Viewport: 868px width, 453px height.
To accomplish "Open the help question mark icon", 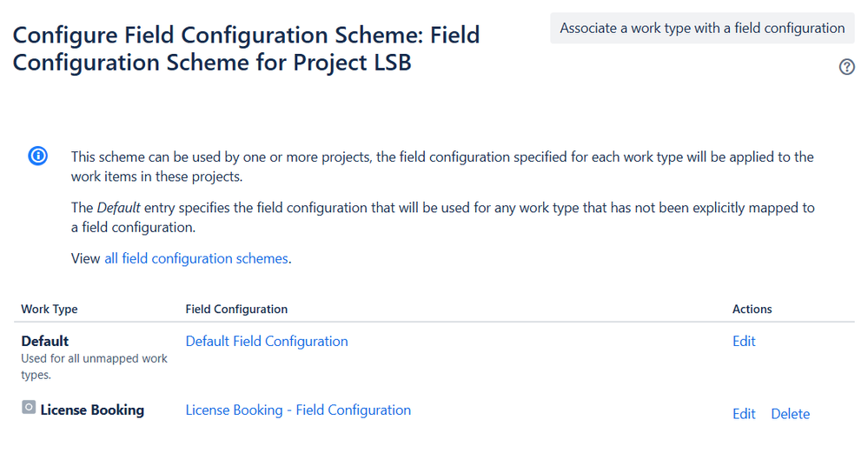I will (847, 67).
